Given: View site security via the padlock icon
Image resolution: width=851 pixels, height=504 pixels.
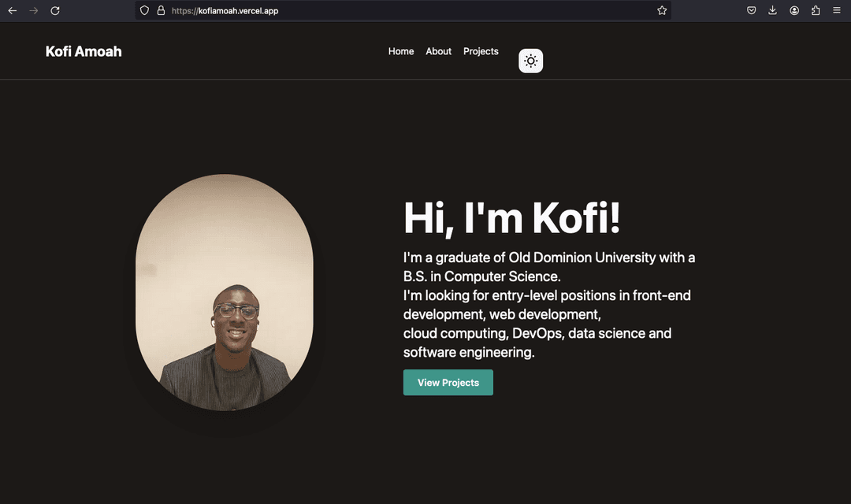Looking at the screenshot, I should click(161, 10).
